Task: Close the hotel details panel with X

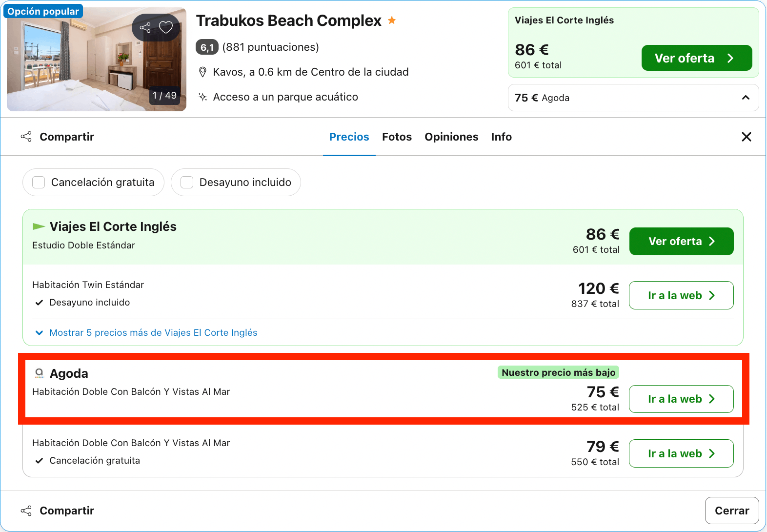Action: (747, 137)
